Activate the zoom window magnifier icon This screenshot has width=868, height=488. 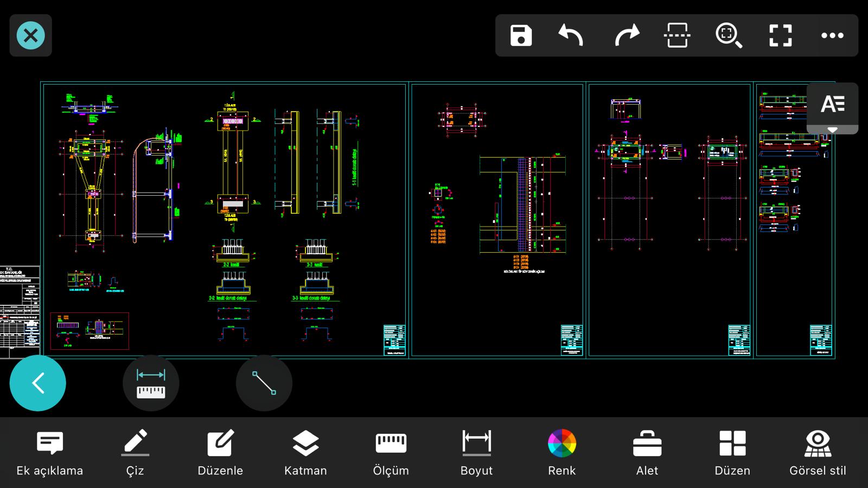point(729,36)
